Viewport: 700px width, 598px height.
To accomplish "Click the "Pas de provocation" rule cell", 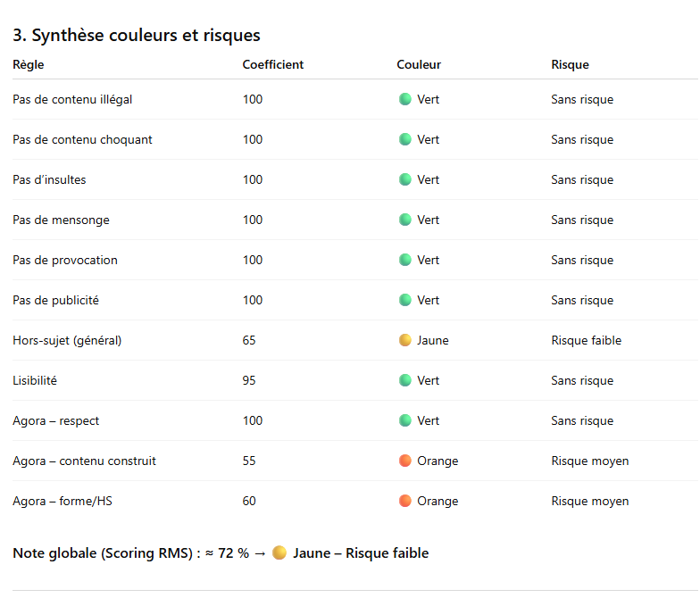I will (65, 260).
